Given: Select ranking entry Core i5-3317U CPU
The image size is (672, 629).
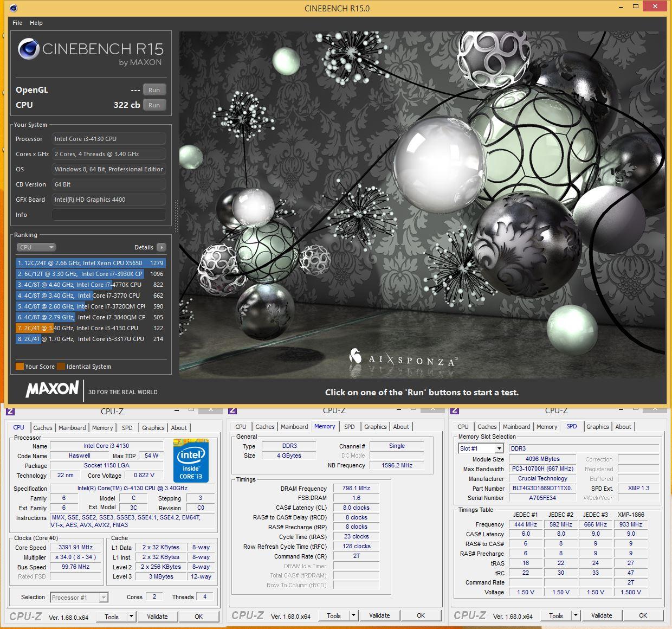Looking at the screenshot, I should coord(91,339).
